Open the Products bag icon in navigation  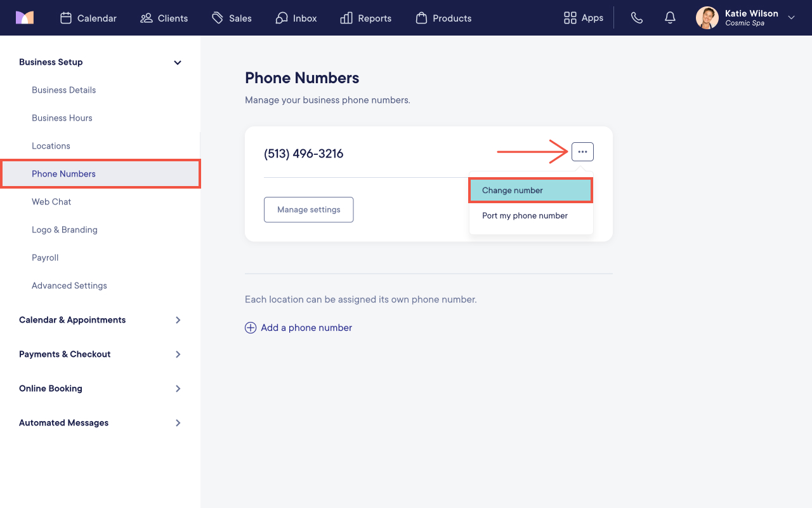421,18
